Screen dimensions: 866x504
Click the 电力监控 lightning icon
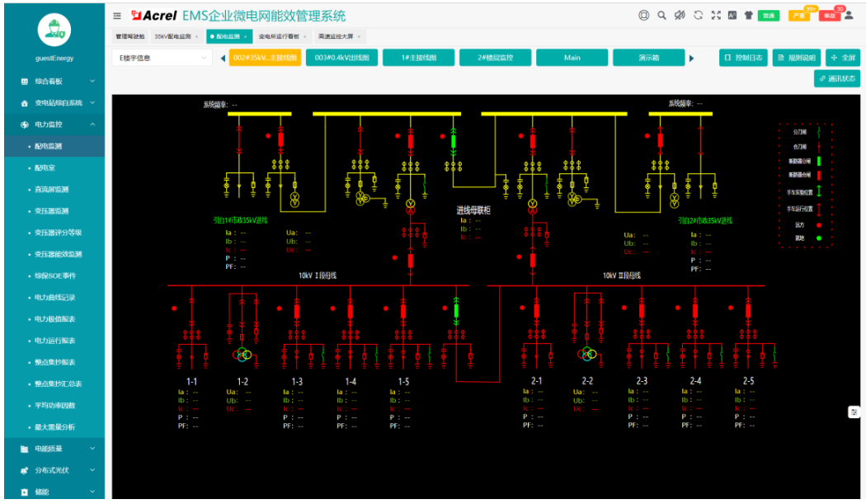[x=24, y=125]
